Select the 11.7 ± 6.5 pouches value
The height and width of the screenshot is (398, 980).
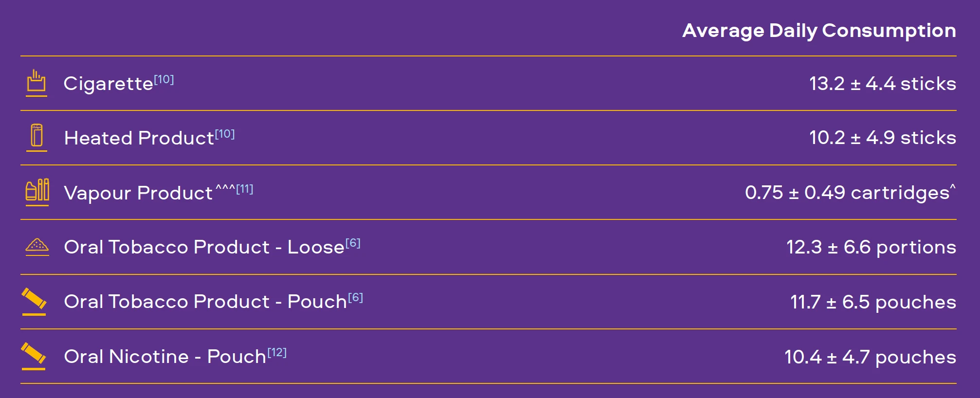(873, 302)
